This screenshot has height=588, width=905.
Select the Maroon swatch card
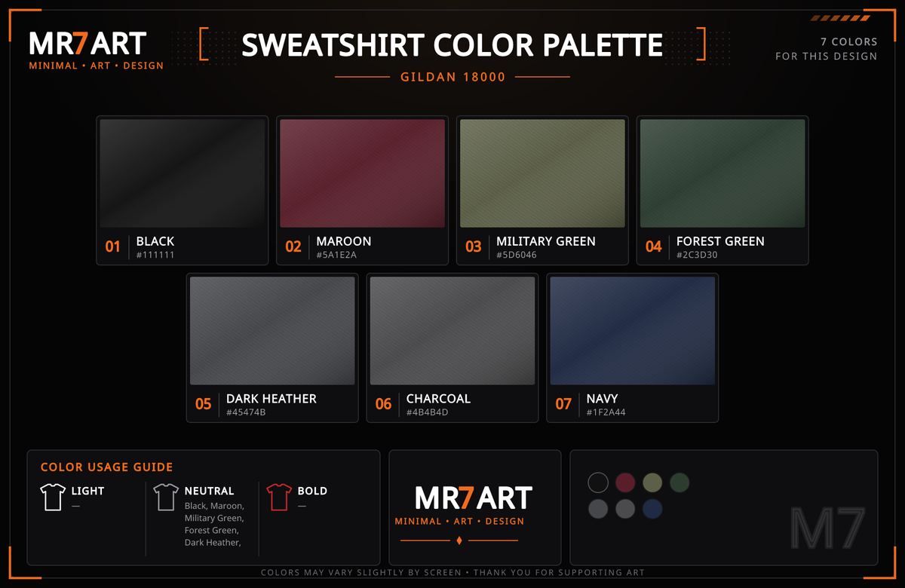click(362, 190)
